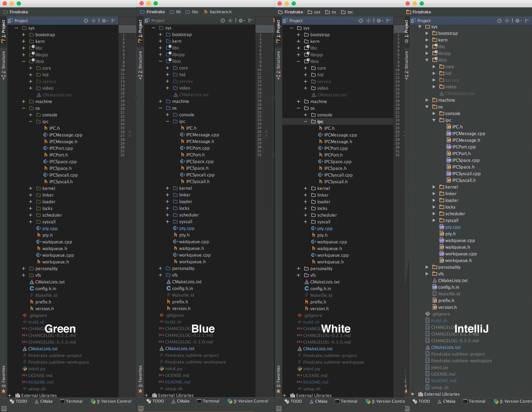
Task: Click the collapse-all icon in Green-labeled panel header
Action: pos(93,21)
